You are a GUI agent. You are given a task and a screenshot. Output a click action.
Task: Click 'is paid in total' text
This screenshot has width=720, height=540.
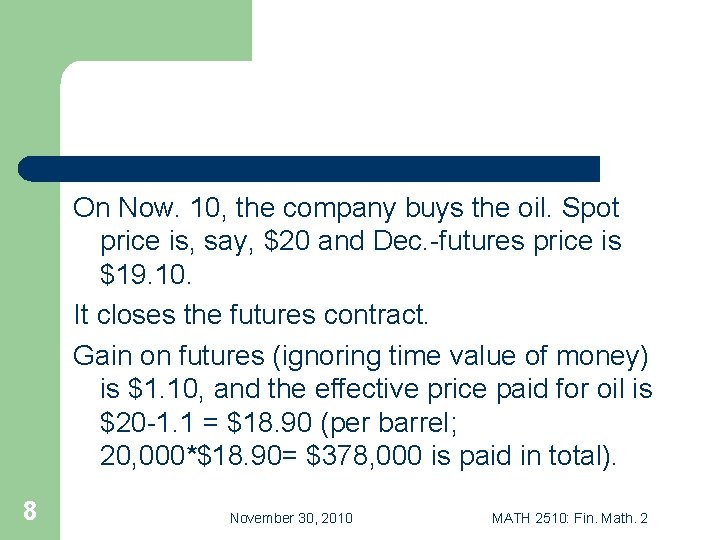[517, 456]
